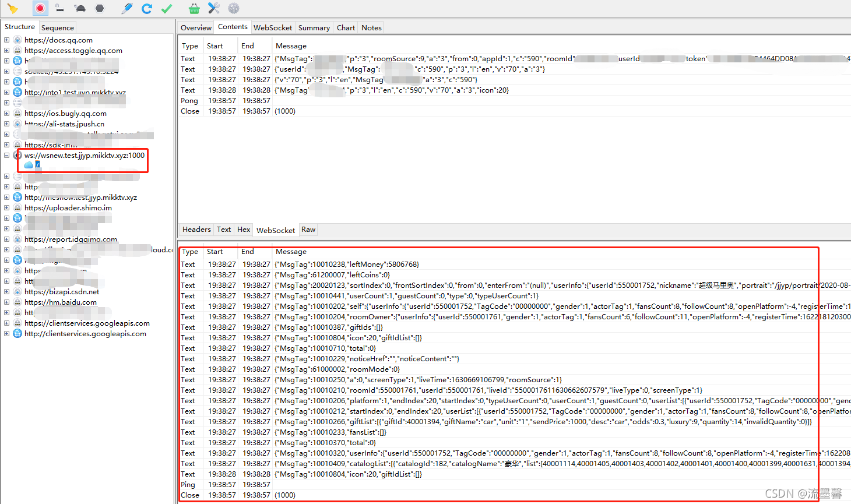Screen dimensions: 851x504
Task: Open the Contents tab
Action: 233,27
